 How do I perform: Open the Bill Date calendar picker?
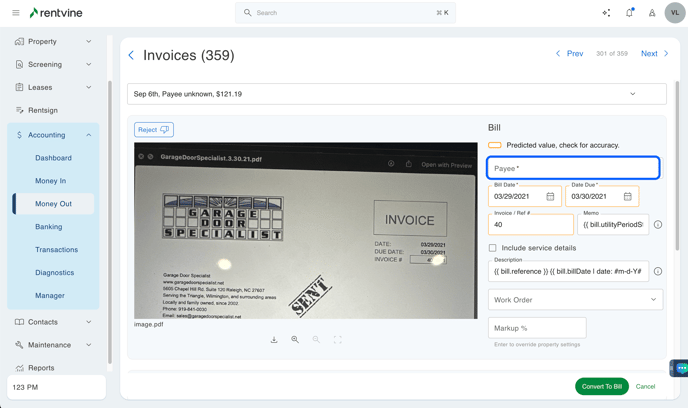coord(550,197)
